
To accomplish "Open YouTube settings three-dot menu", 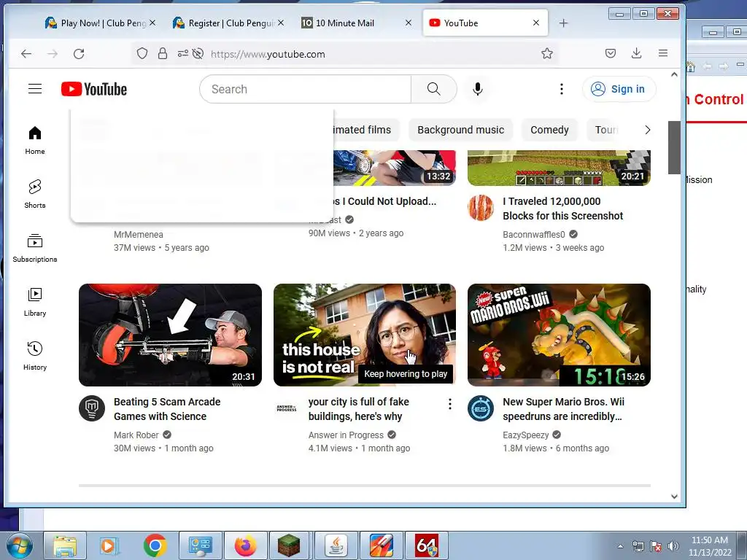I will [561, 89].
